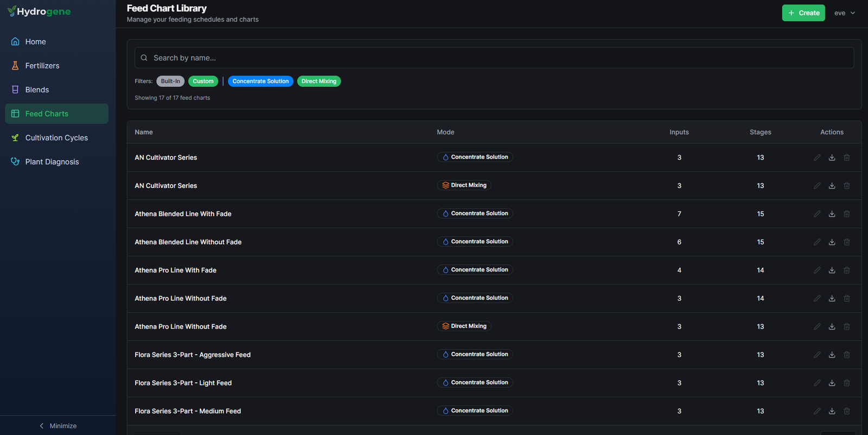Edit Flora Series 3-Part Aggressive Feed
Screen dimensions: 868x435
coord(817,355)
